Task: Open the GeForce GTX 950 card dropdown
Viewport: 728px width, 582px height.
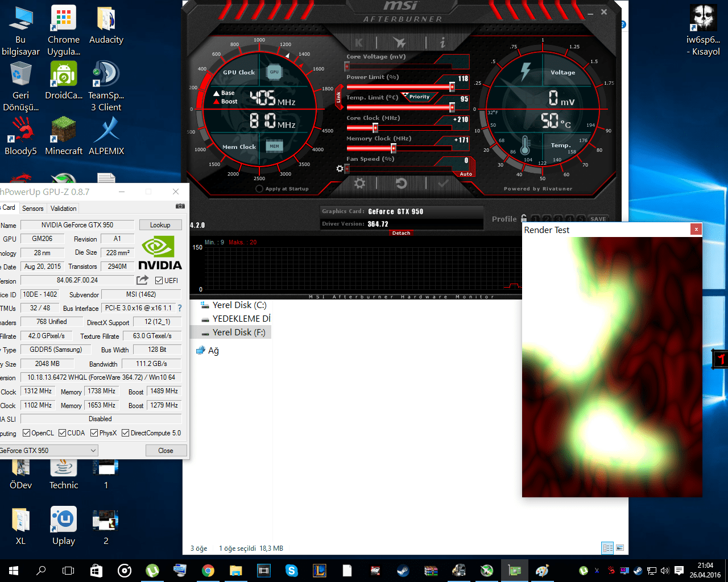Action: pos(48,451)
